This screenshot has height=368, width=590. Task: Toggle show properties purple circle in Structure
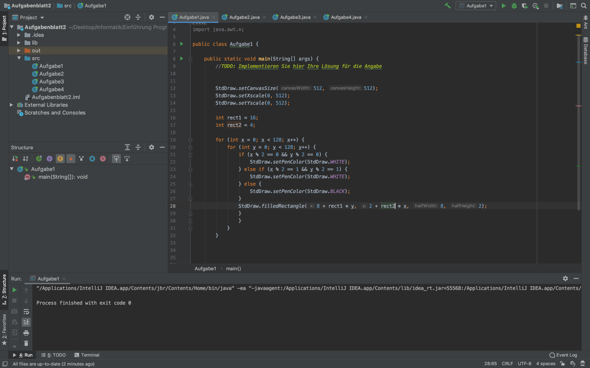click(x=49, y=159)
